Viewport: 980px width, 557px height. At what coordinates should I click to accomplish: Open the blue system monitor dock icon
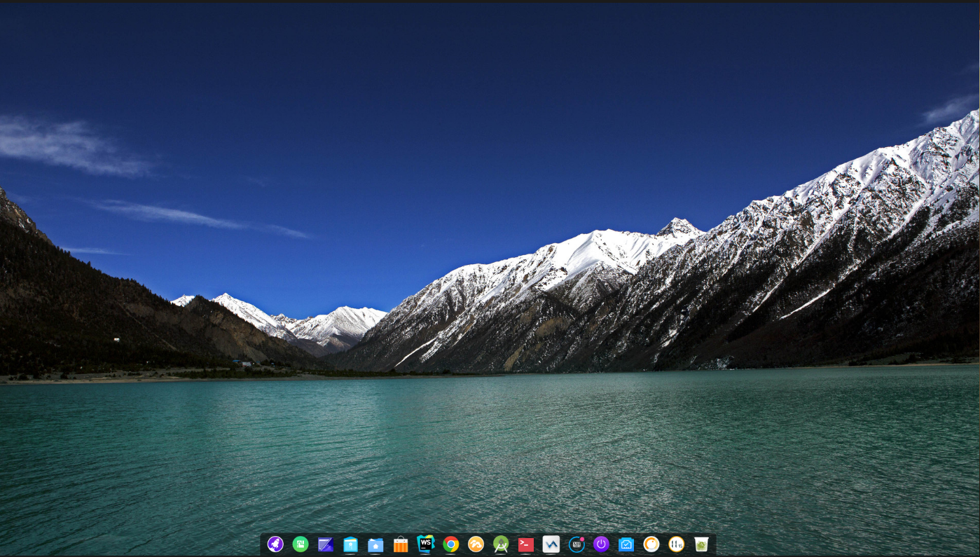[x=626, y=544]
